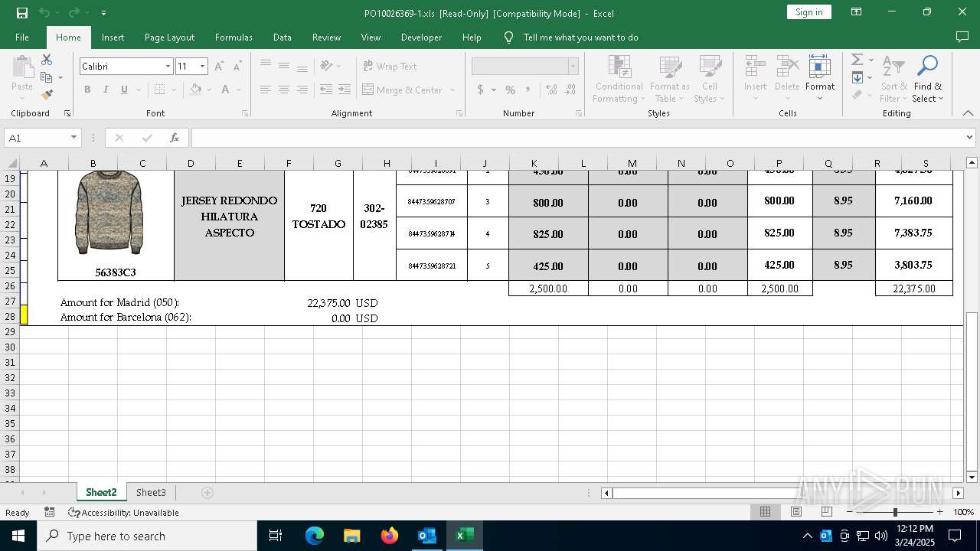This screenshot has height=551, width=980.
Task: Click the Sign in button
Action: point(808,12)
